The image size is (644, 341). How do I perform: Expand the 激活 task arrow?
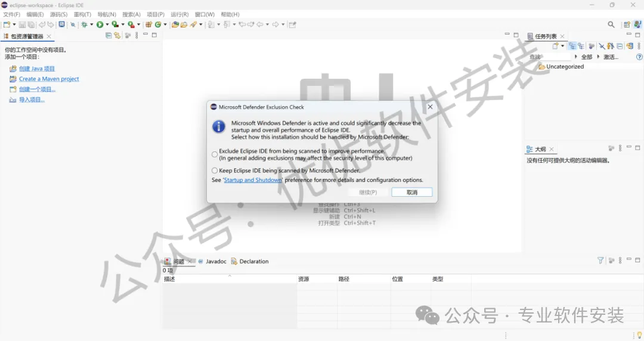click(599, 57)
